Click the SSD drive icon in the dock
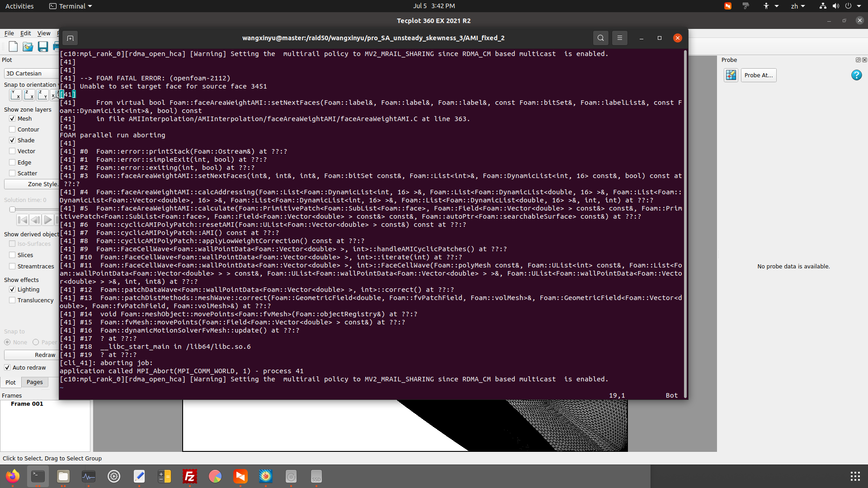The width and height of the screenshot is (868, 488). (x=316, y=476)
